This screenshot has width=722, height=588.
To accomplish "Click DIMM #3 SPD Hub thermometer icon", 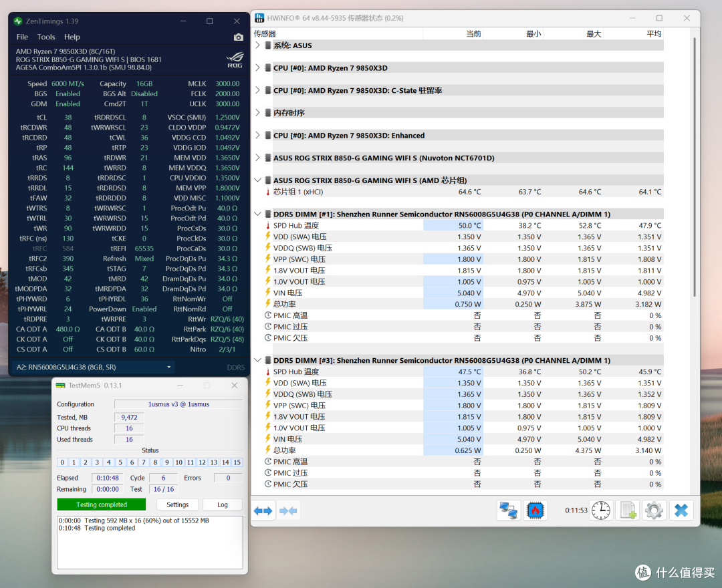I will pos(267,372).
